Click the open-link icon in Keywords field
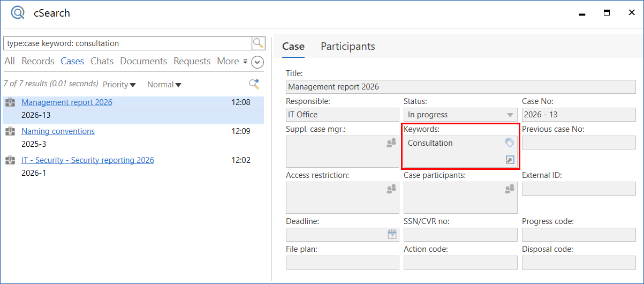Screen dimensions: 644x284 (x=510, y=160)
